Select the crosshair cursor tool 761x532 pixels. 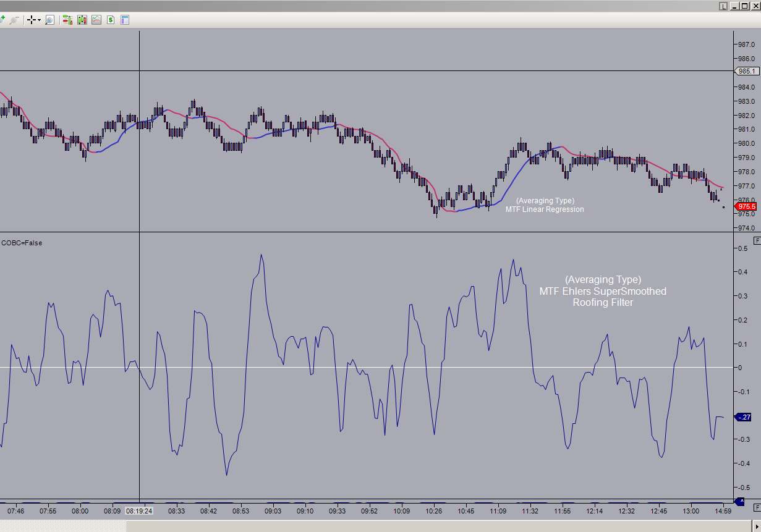32,20
